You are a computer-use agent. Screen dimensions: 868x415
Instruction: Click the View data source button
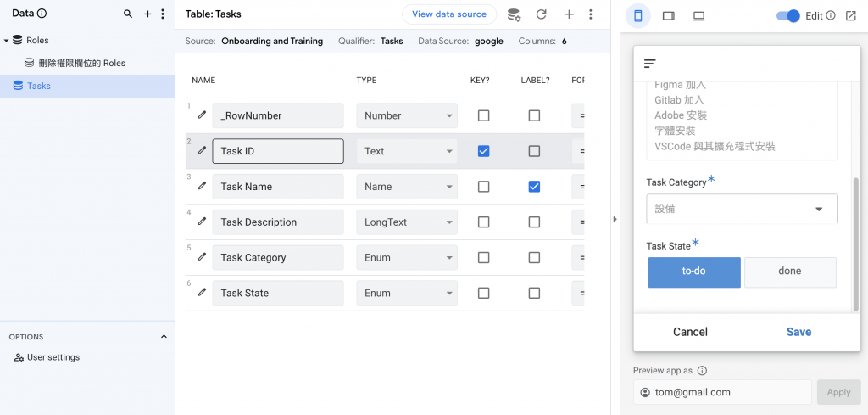pos(449,14)
